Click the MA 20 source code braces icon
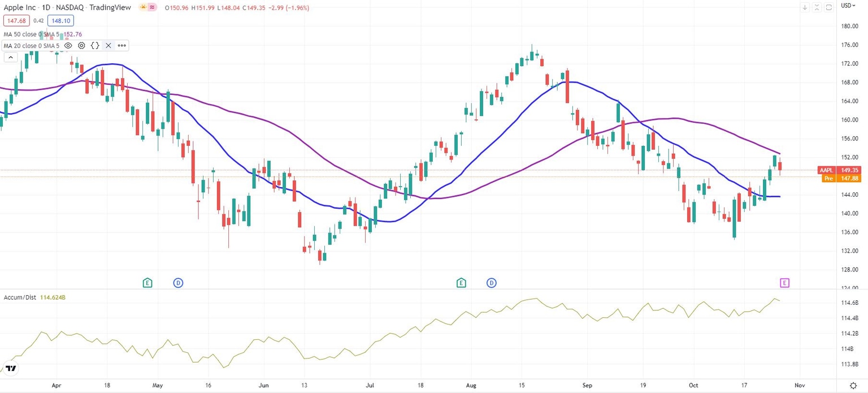This screenshot has width=868, height=393. [95, 45]
